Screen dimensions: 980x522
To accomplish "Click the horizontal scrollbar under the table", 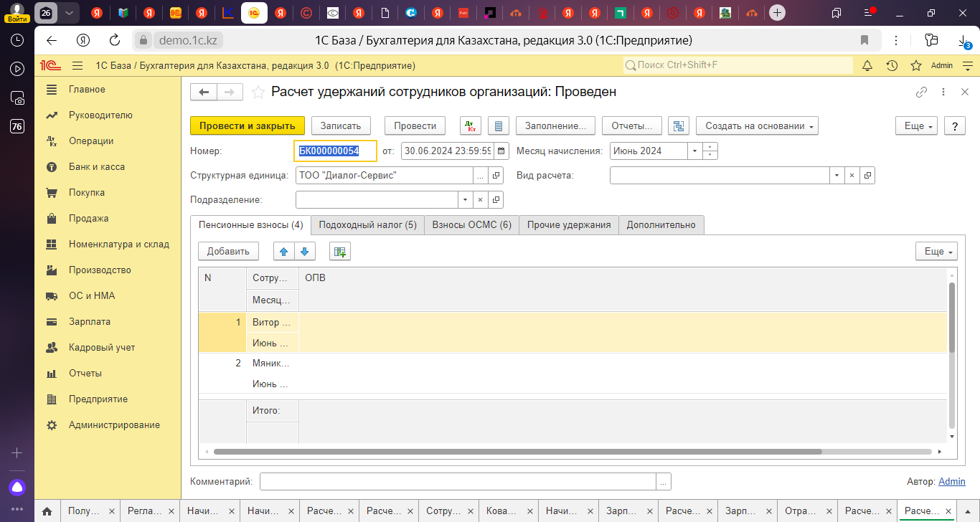I will click(517, 452).
